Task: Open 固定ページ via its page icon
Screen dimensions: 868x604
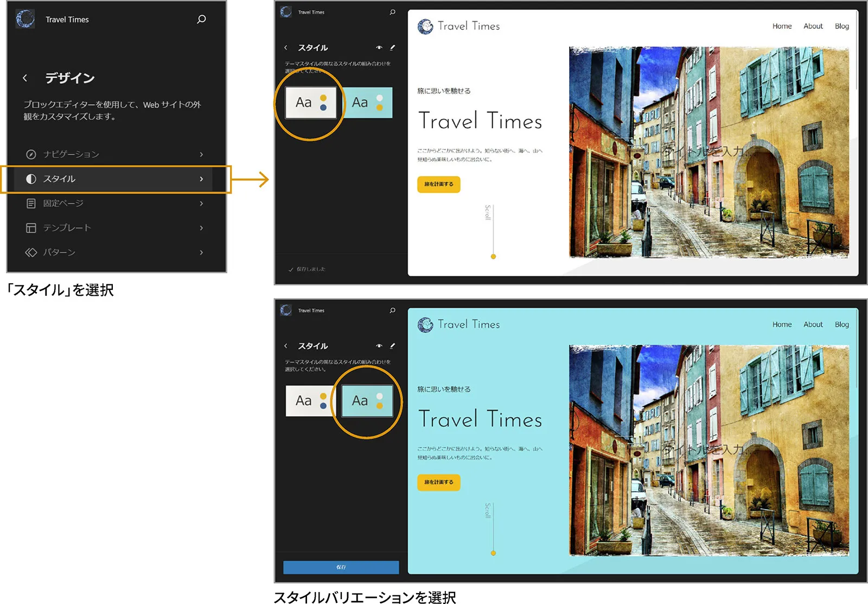Action: pos(31,204)
